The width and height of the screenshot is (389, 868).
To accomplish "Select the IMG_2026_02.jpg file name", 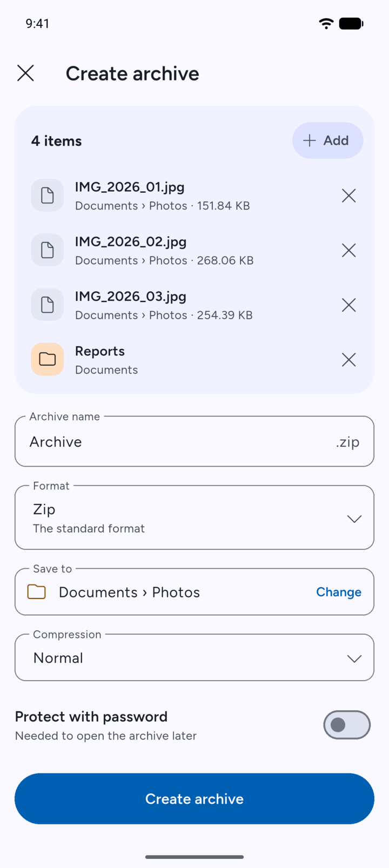I will [131, 241].
